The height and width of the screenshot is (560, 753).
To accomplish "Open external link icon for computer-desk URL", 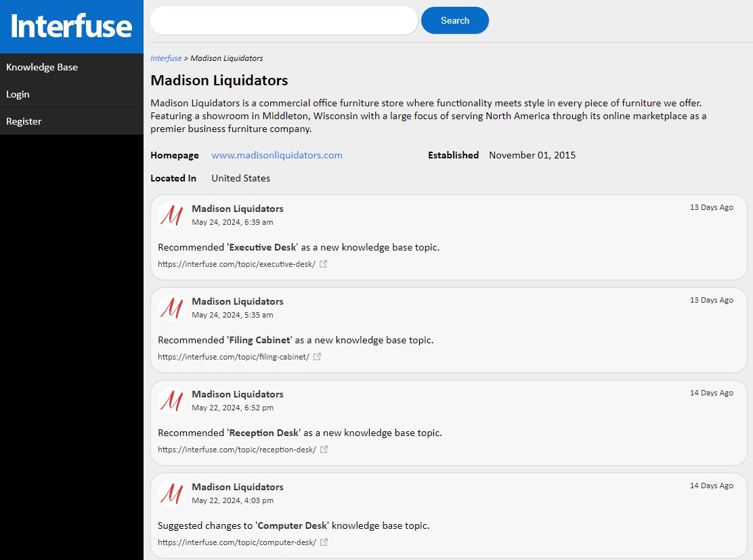I will click(x=324, y=542).
